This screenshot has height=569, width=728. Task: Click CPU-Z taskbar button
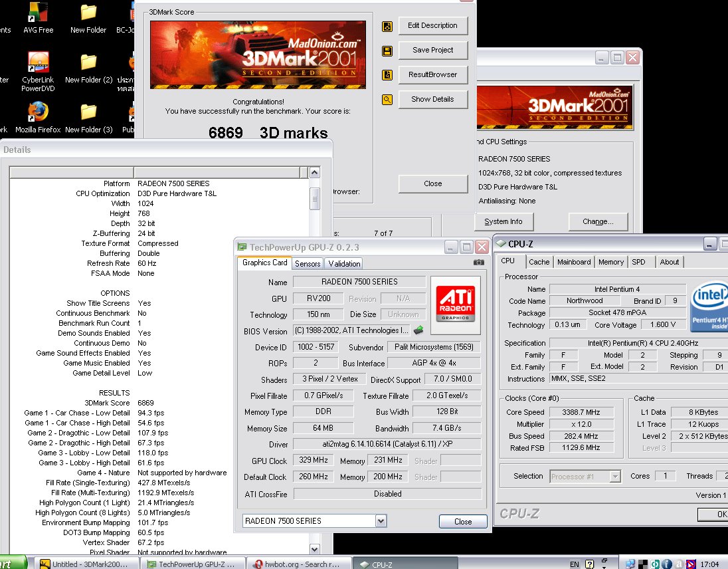pos(405,564)
